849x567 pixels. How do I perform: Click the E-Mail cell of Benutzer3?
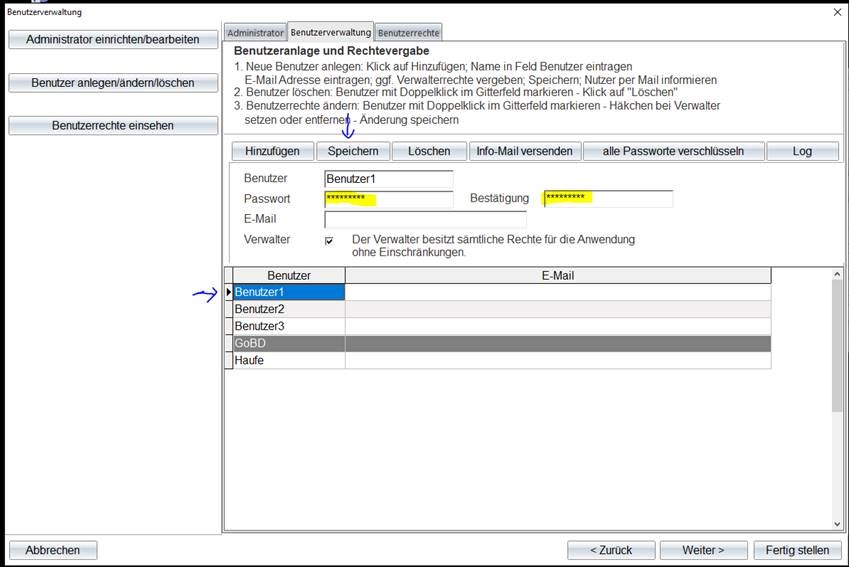pos(558,326)
